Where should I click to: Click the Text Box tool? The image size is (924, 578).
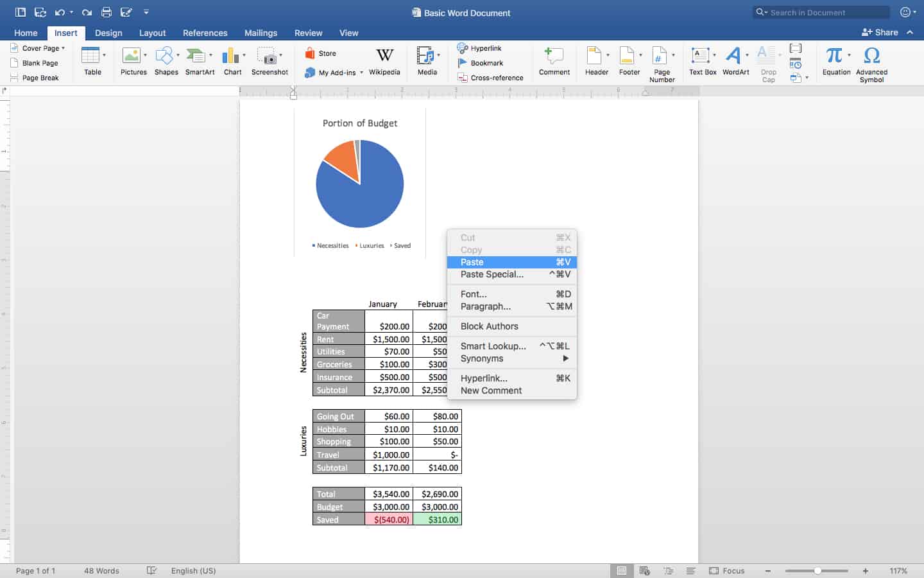[x=702, y=61]
